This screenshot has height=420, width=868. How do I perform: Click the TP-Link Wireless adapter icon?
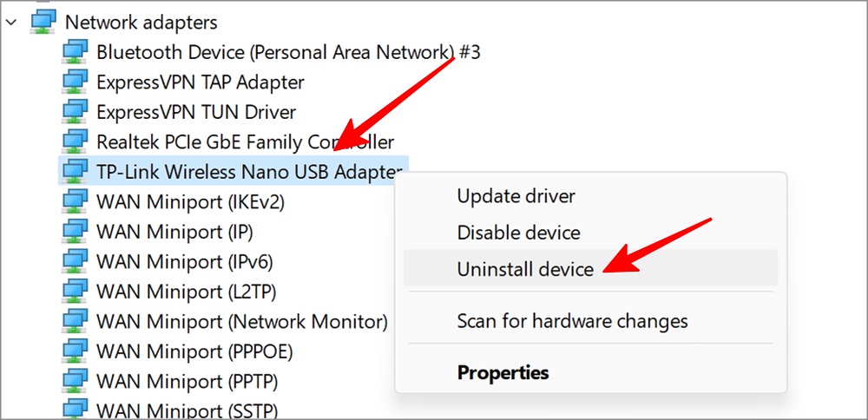pyautogui.click(x=76, y=171)
